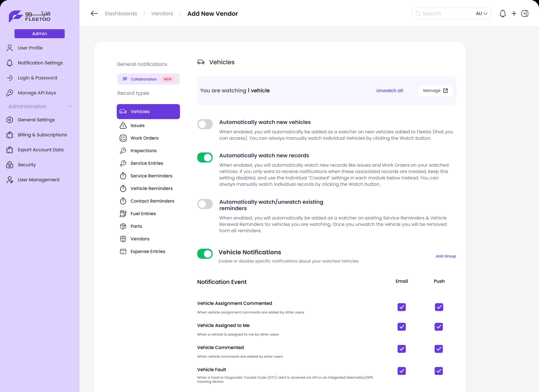Uncheck Email for Vehicle Fault
539x392 pixels.
[x=402, y=371]
